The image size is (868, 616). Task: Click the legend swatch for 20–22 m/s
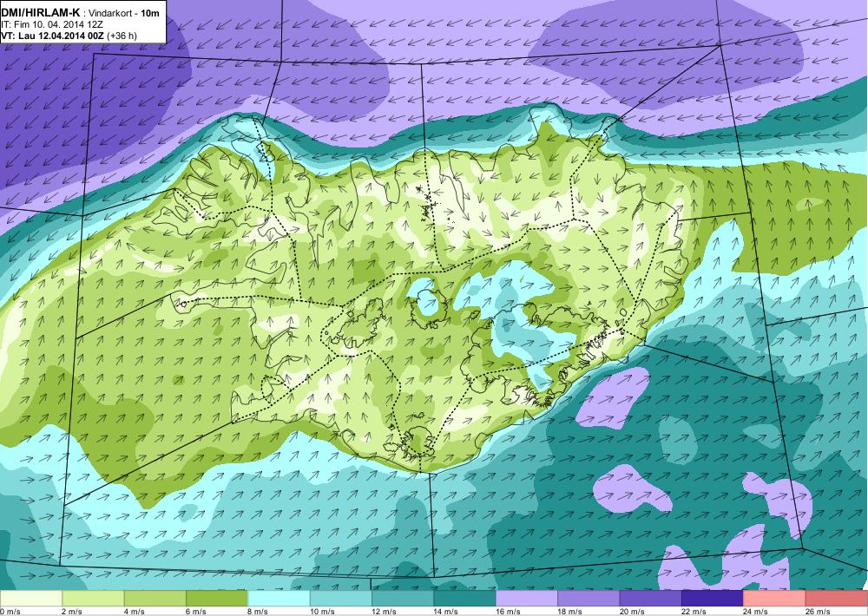651,599
